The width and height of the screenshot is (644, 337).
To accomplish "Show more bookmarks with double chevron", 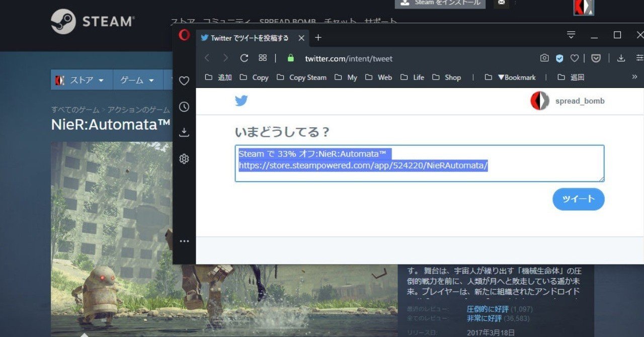I will tap(634, 77).
